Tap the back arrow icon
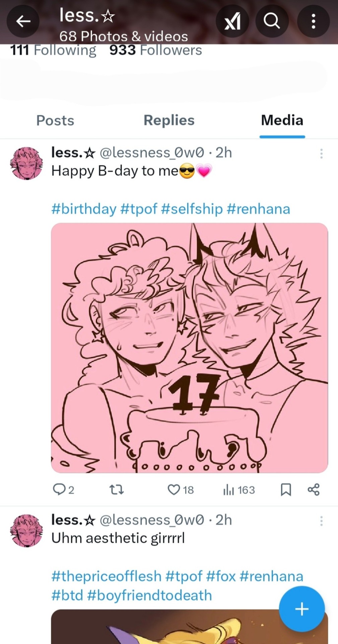This screenshot has width=338, height=644. click(x=23, y=21)
